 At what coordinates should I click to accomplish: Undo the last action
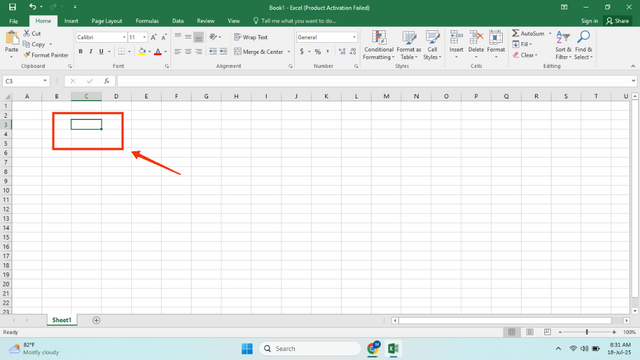click(32, 7)
